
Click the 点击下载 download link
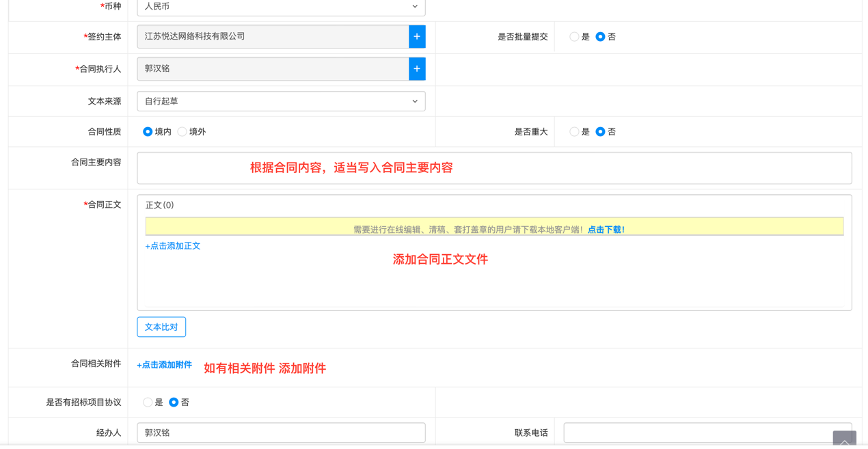[x=605, y=229]
